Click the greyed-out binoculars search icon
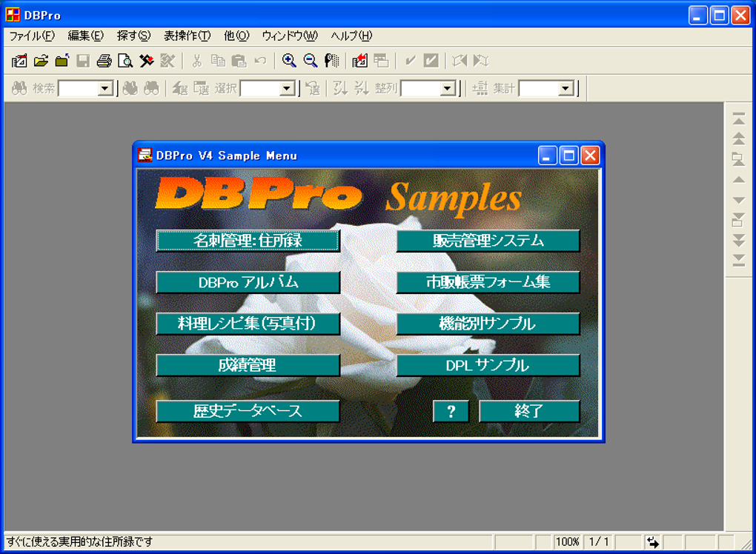This screenshot has width=756, height=554. [19, 88]
